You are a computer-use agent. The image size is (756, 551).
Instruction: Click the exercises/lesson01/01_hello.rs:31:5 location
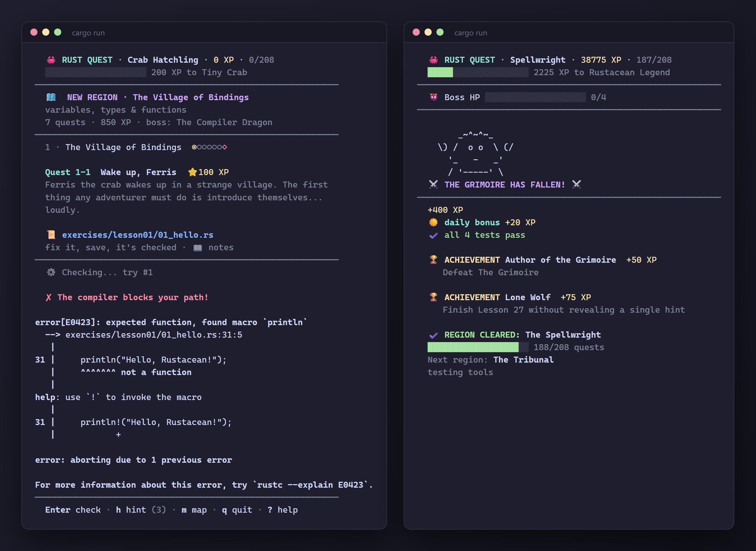(154, 335)
